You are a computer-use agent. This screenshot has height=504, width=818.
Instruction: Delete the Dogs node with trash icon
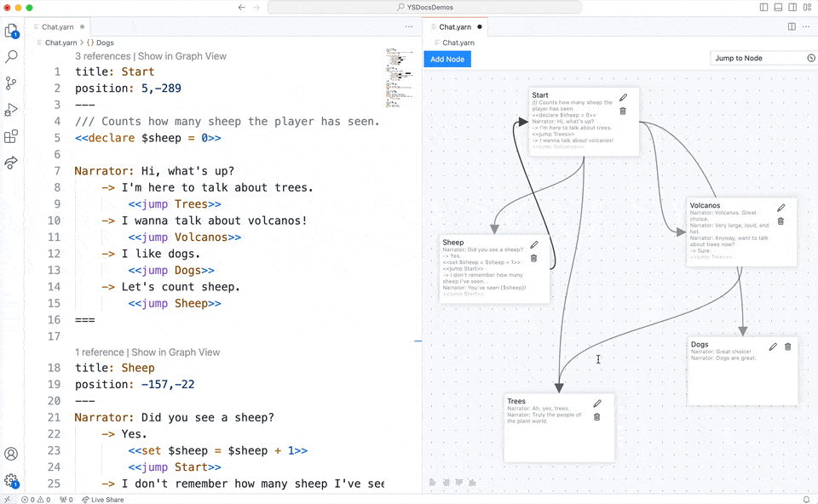pos(787,346)
